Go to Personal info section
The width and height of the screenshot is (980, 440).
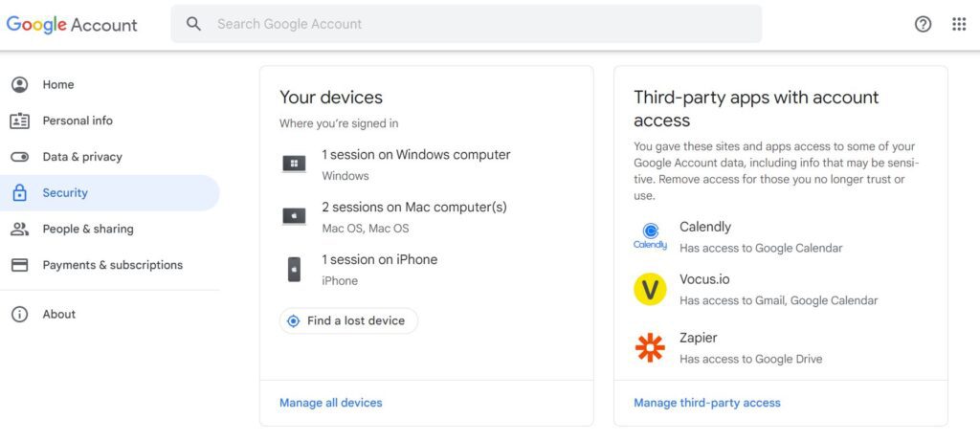point(77,121)
